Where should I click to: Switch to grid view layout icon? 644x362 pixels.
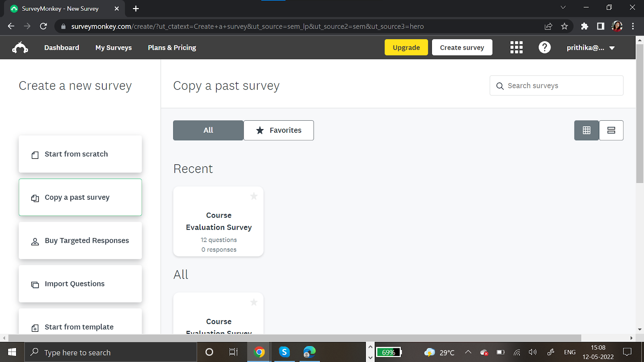pyautogui.click(x=586, y=130)
